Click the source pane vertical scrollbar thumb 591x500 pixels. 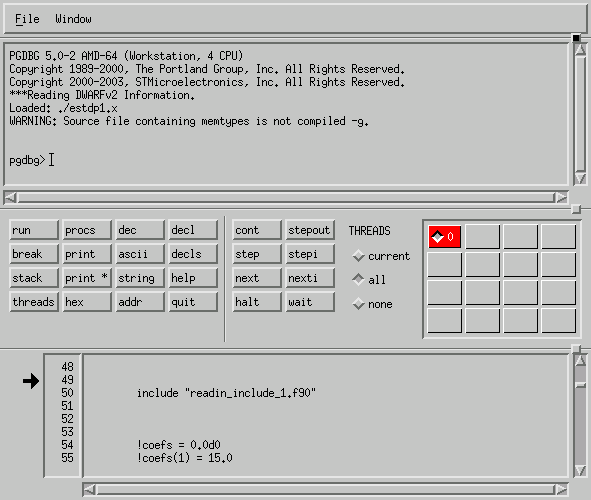point(580,385)
